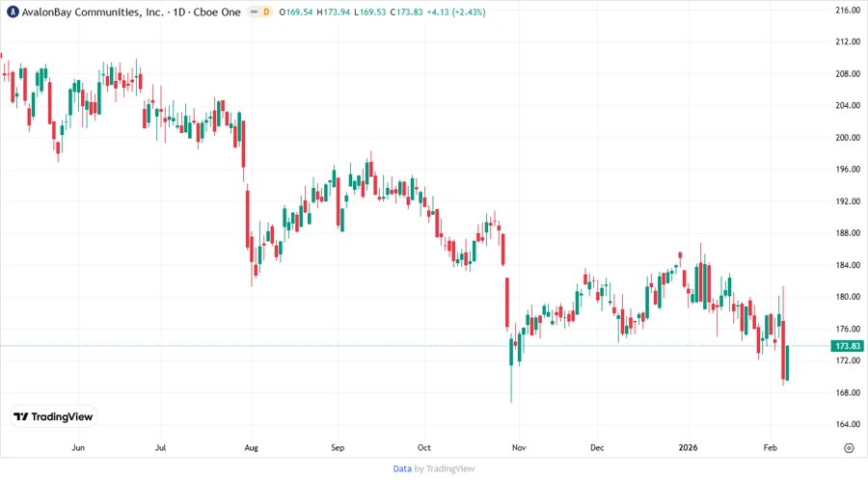Click the orange D data status indicator
Screen dimensions: 868x480
coord(266,12)
